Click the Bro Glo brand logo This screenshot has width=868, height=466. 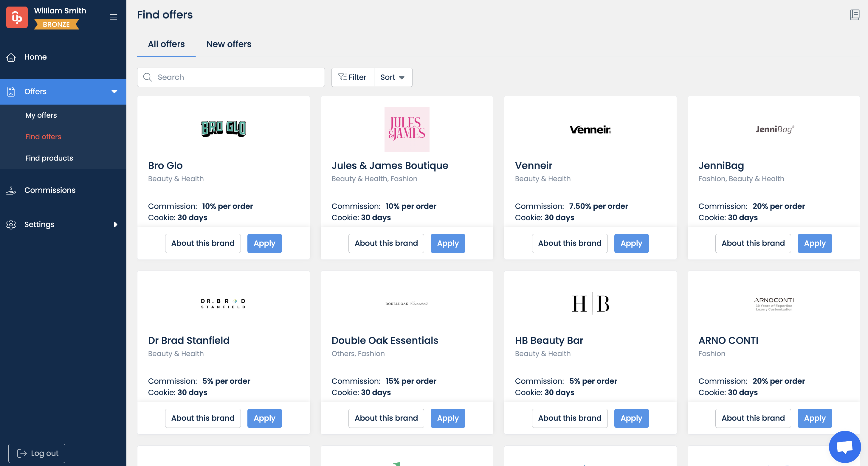[x=223, y=129]
